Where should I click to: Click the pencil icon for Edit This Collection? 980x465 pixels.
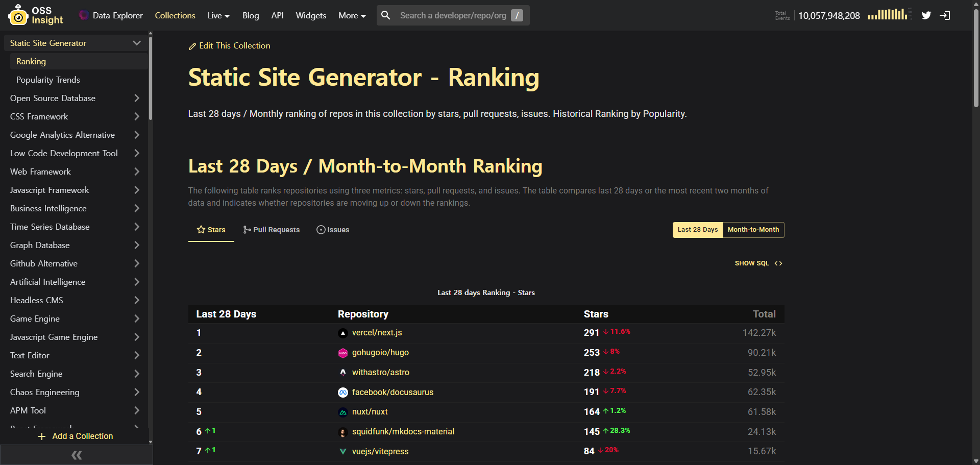tap(192, 46)
